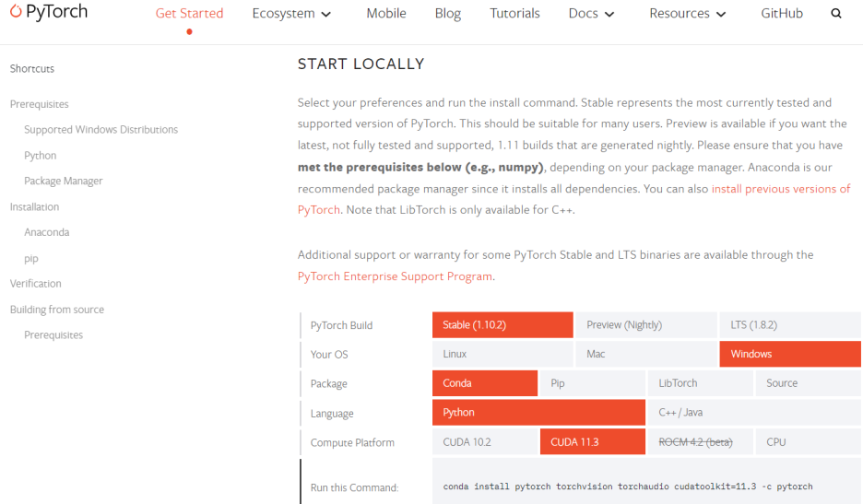Open the GitHub nav link
The height and width of the screenshot is (504, 863).
(782, 13)
